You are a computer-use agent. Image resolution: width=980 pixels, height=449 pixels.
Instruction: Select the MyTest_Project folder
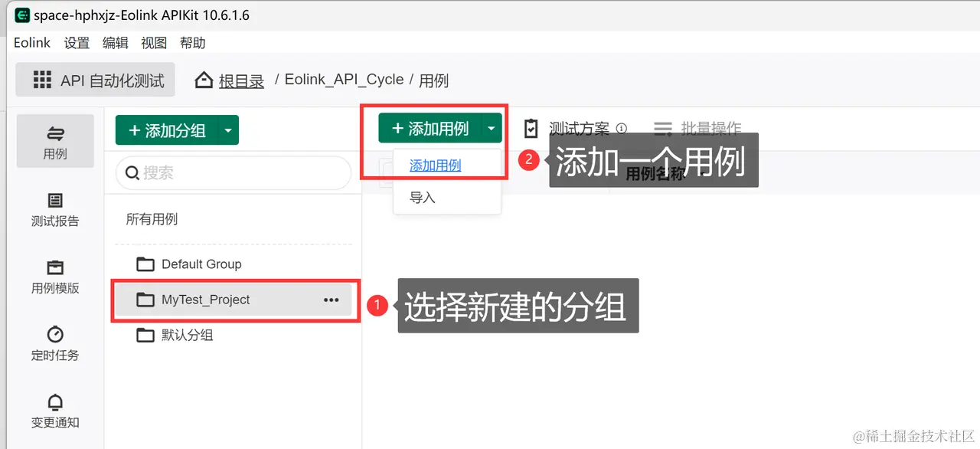coord(233,300)
